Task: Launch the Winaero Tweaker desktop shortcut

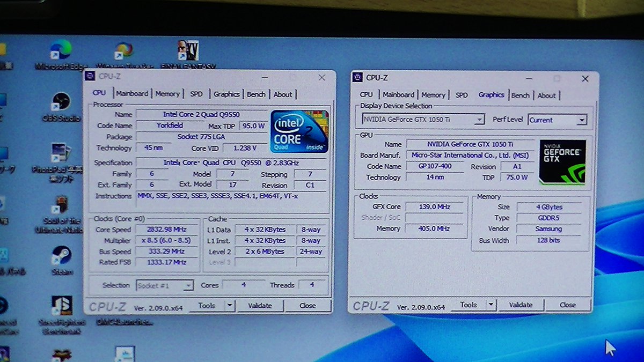Action: [124, 55]
